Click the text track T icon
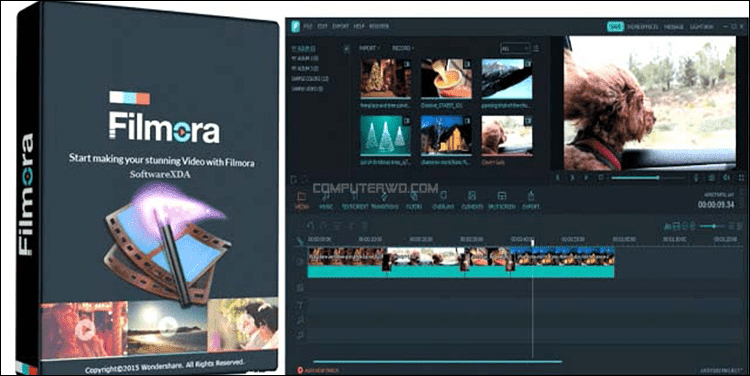This screenshot has height=376, width=750. 300,305
